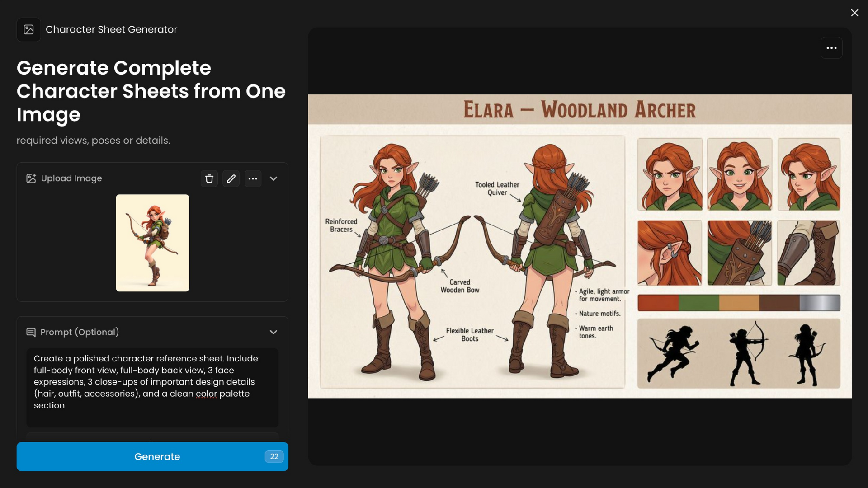Click the Upload Image header label

click(x=71, y=178)
